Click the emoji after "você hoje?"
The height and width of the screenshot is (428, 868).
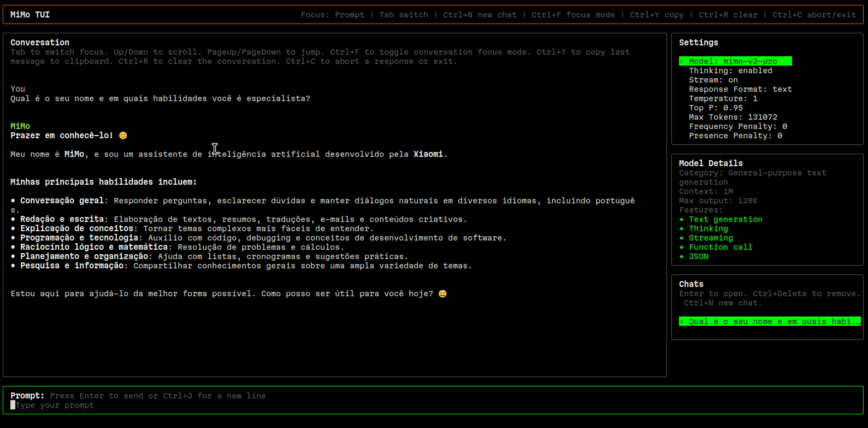pyautogui.click(x=442, y=294)
